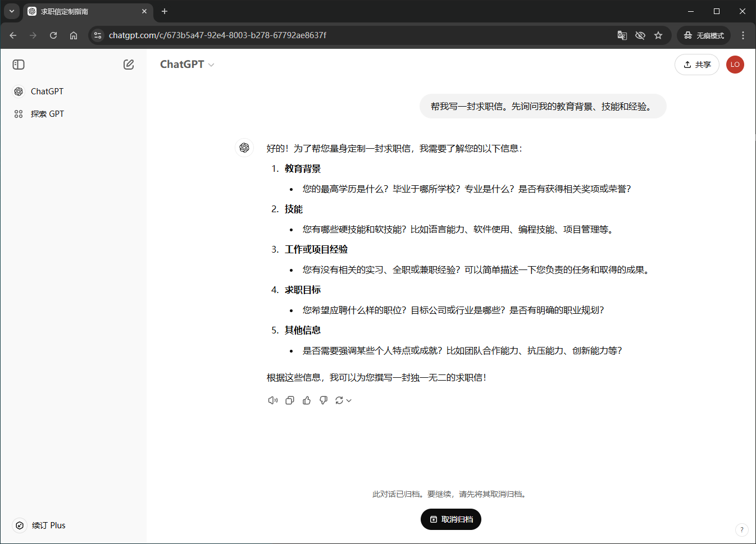Open ChatGPT item in sidebar

point(47,92)
